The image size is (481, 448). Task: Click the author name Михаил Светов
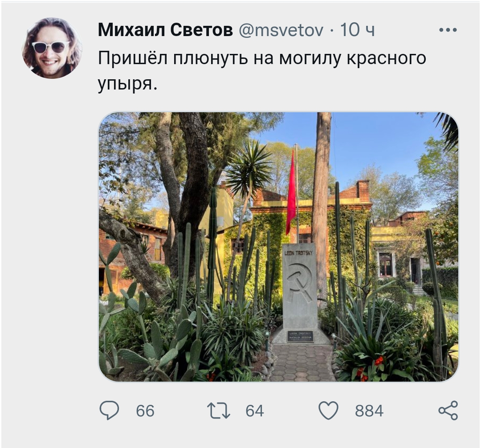click(165, 30)
